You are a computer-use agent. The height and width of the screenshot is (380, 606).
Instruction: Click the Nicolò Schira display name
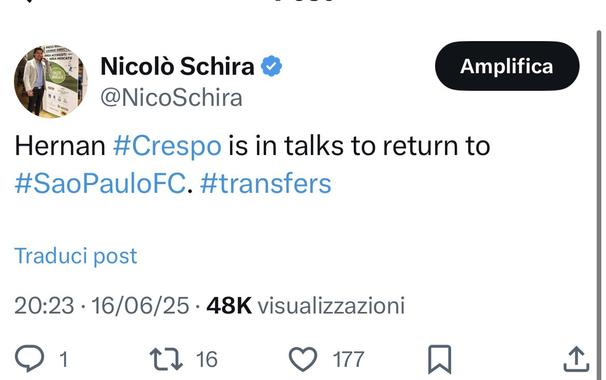click(x=177, y=66)
